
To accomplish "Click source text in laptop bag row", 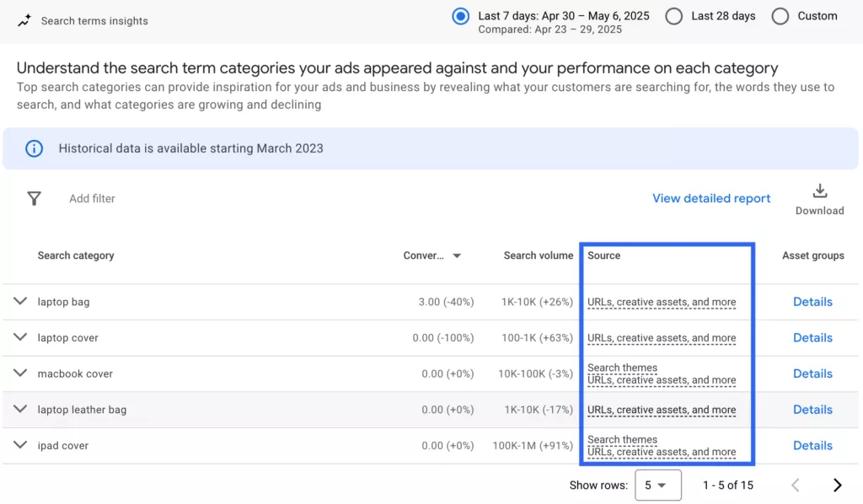I will (x=662, y=302).
